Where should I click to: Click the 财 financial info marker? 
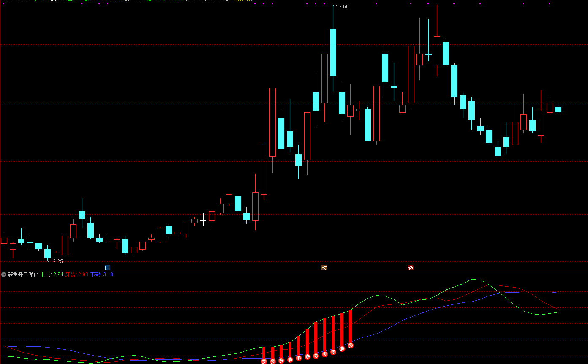click(108, 267)
